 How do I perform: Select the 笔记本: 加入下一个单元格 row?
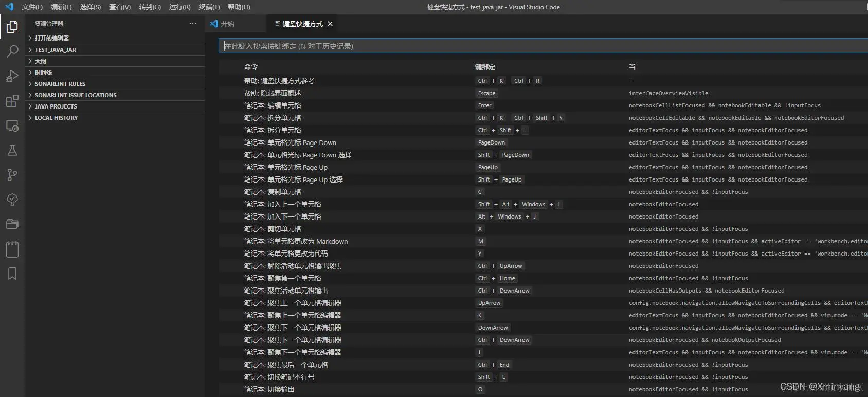[x=543, y=216]
